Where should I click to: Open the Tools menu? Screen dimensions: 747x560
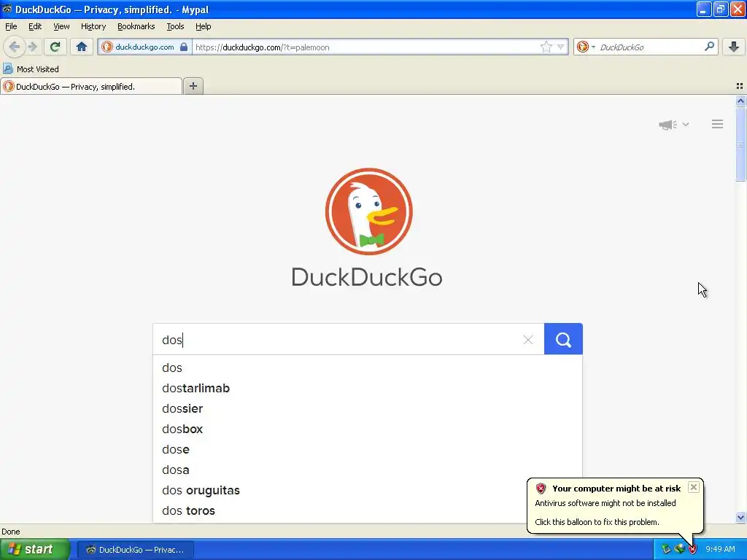click(175, 26)
